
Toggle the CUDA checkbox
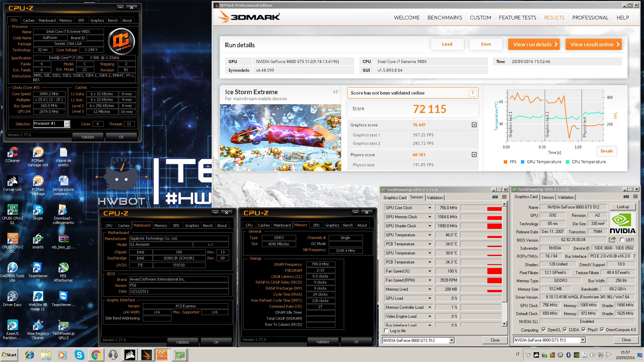pyautogui.click(x=565, y=330)
